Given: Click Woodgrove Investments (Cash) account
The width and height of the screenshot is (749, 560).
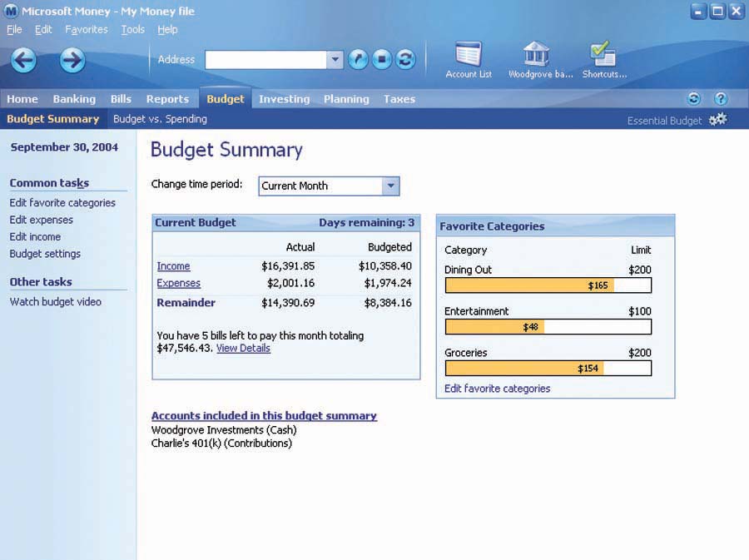Looking at the screenshot, I should coord(224,430).
